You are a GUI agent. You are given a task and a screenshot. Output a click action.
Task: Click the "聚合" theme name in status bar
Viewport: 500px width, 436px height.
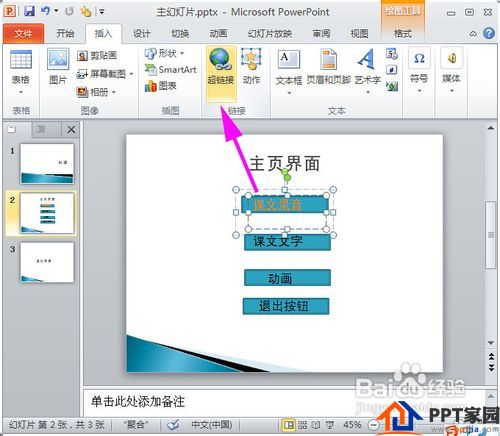(x=135, y=425)
